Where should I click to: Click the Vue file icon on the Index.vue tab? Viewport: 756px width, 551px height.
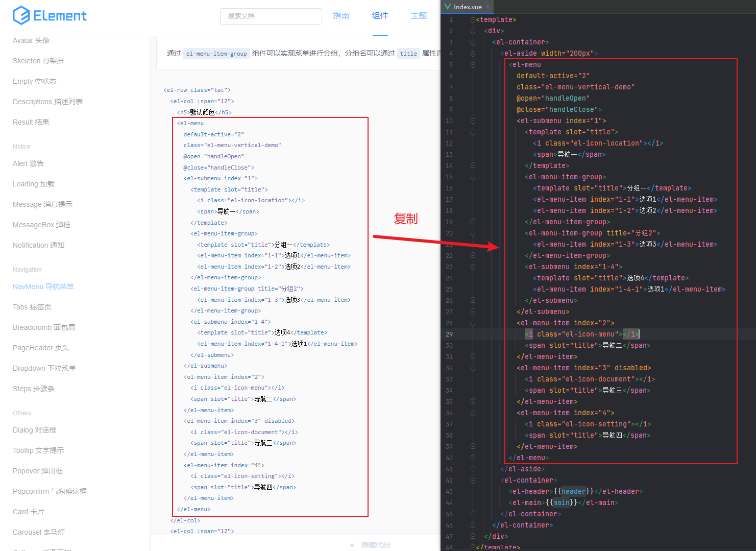pyautogui.click(x=448, y=7)
